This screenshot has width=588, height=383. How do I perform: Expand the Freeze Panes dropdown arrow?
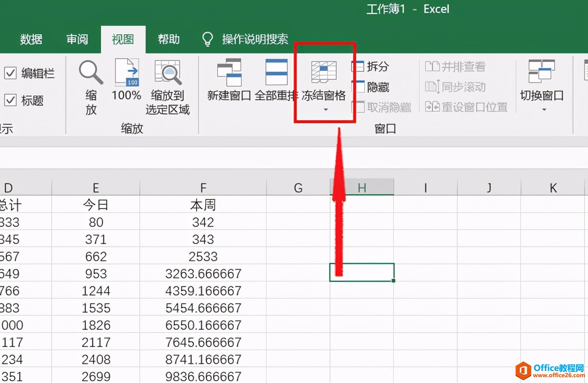click(x=325, y=110)
